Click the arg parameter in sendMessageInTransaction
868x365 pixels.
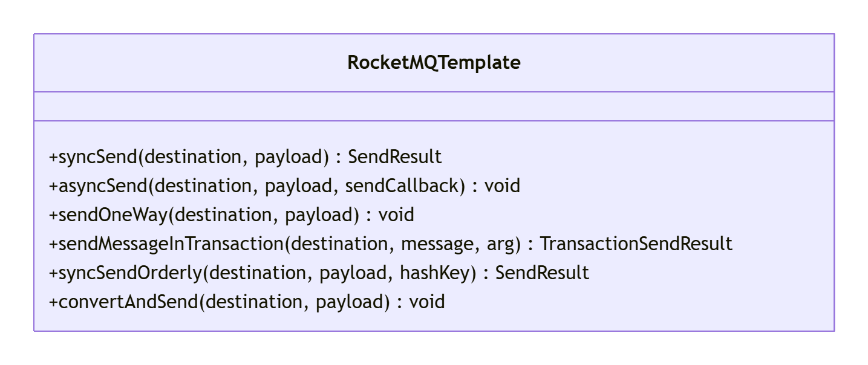click(x=500, y=244)
